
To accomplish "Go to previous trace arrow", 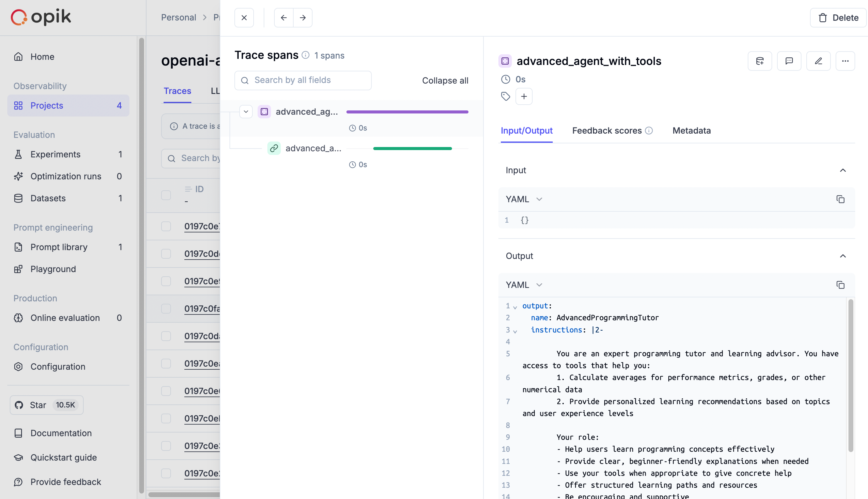I will (283, 17).
